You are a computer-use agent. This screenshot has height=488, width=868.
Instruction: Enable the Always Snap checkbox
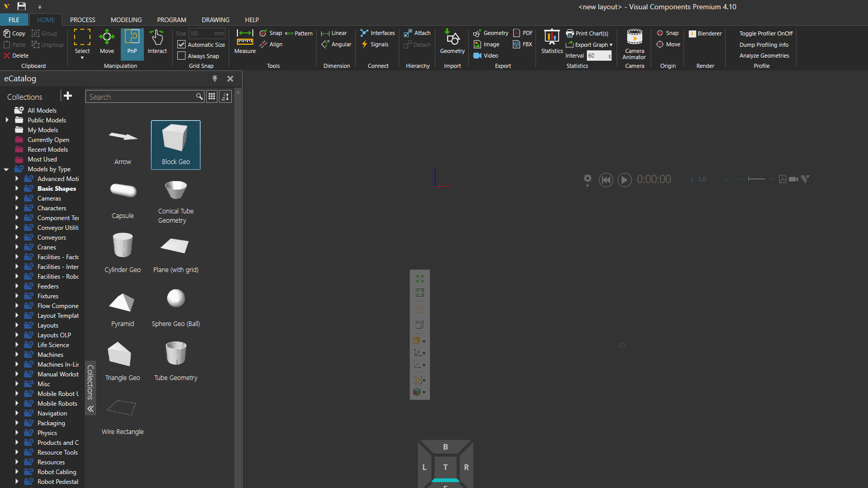tap(181, 56)
